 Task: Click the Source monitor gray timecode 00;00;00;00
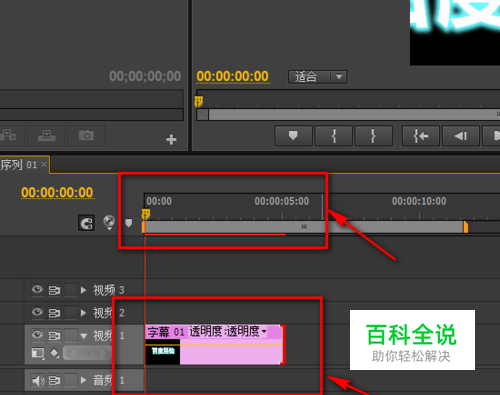(145, 76)
